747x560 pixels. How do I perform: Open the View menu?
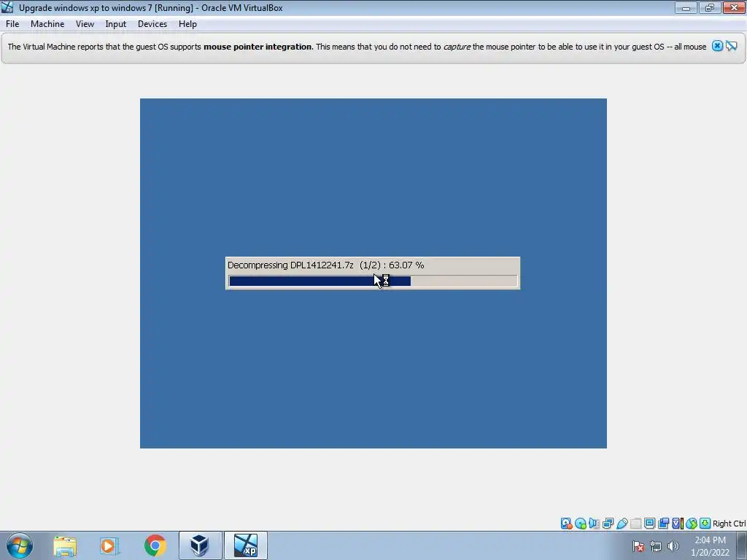point(85,24)
